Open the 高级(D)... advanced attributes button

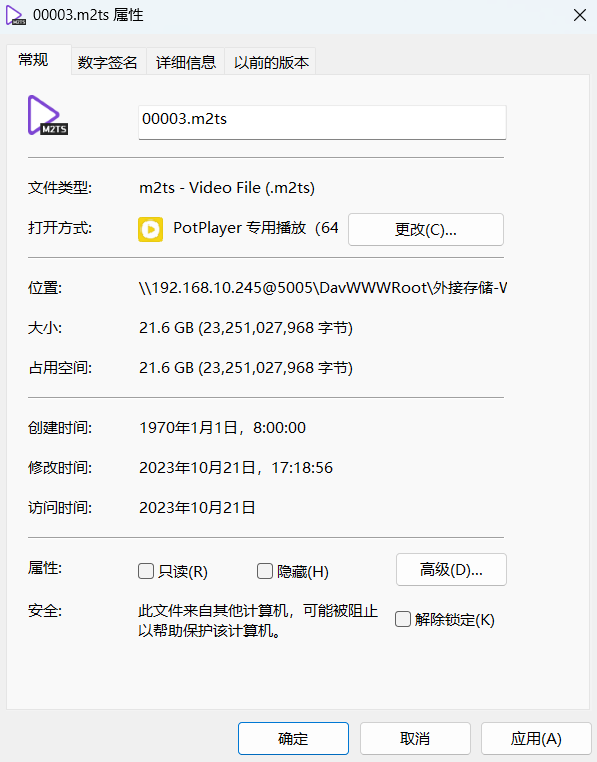pos(451,570)
